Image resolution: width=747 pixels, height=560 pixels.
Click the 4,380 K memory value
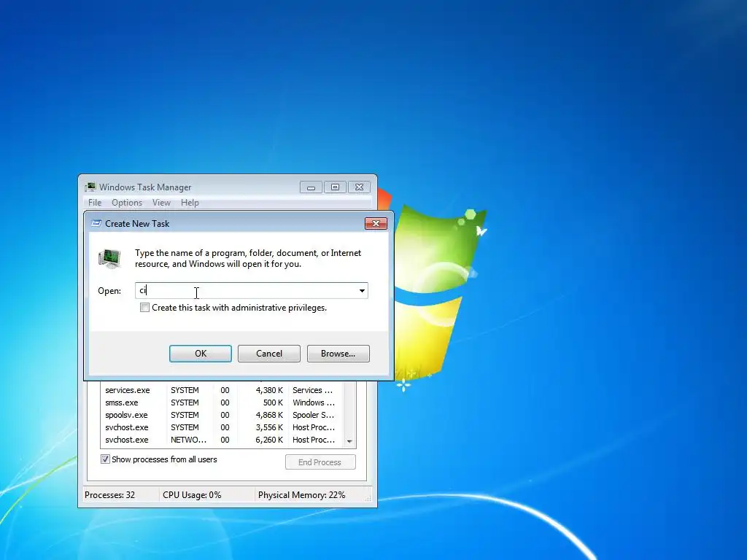269,390
